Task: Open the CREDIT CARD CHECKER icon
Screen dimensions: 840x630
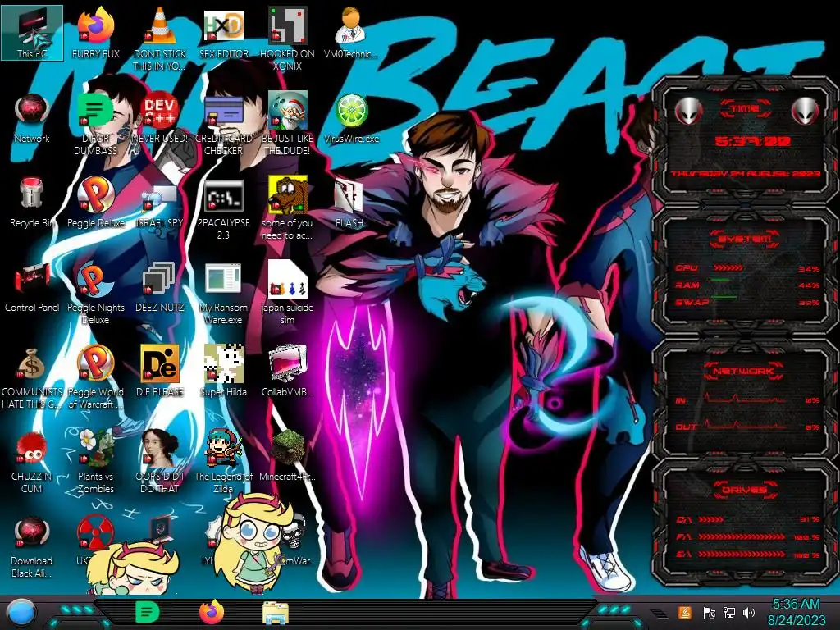Action: coord(223,123)
